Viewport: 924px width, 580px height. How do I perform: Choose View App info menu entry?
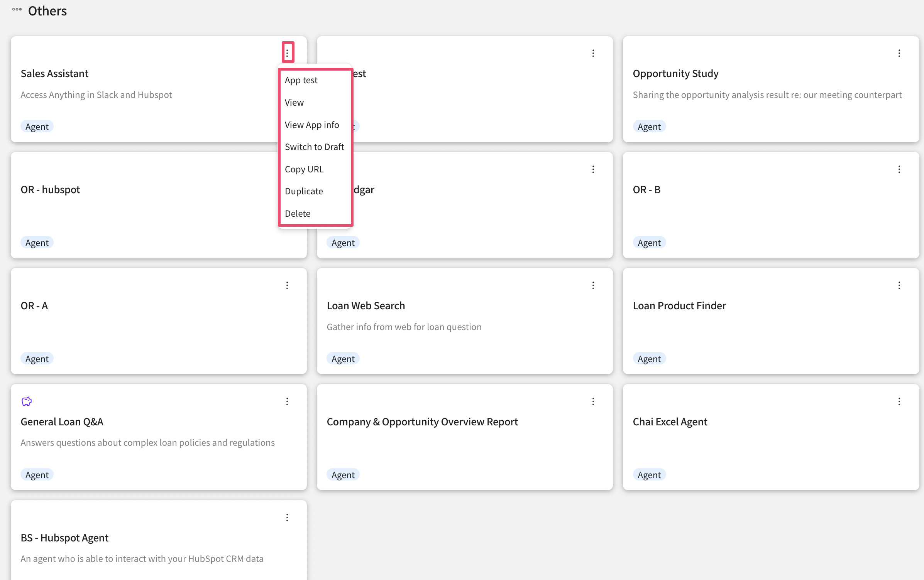(312, 125)
